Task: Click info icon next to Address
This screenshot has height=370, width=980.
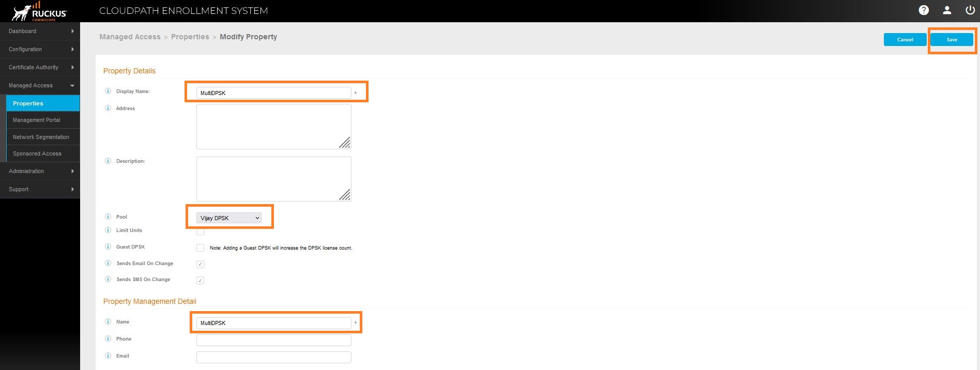Action: (x=108, y=108)
